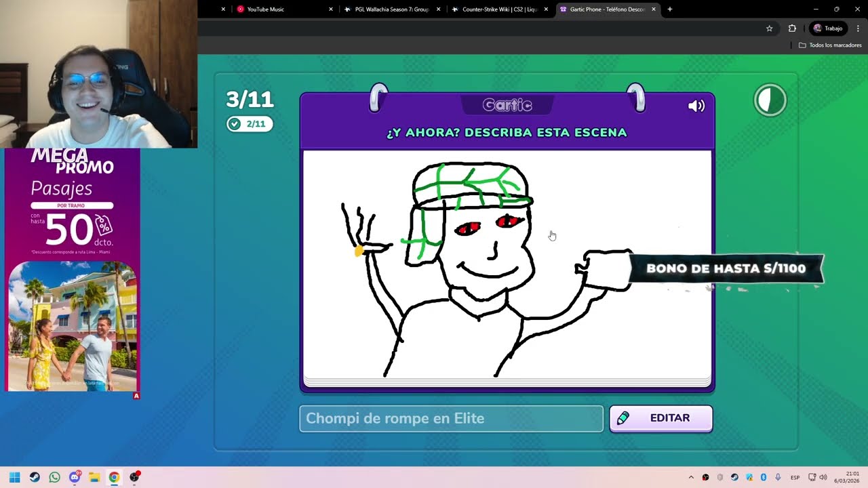Open the Chrome three-dot menu
This screenshot has width=868, height=488.
[x=858, y=28]
